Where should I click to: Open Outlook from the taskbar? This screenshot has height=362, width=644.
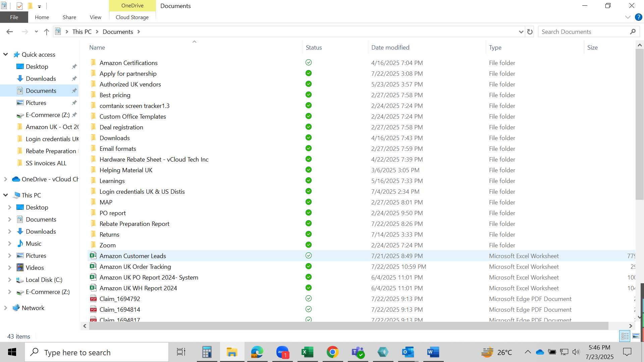click(408, 352)
